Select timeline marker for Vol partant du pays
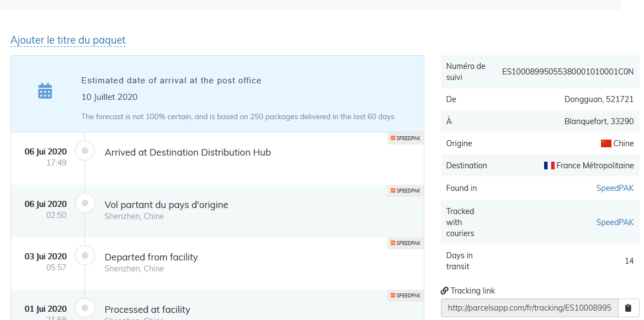 tap(85, 203)
